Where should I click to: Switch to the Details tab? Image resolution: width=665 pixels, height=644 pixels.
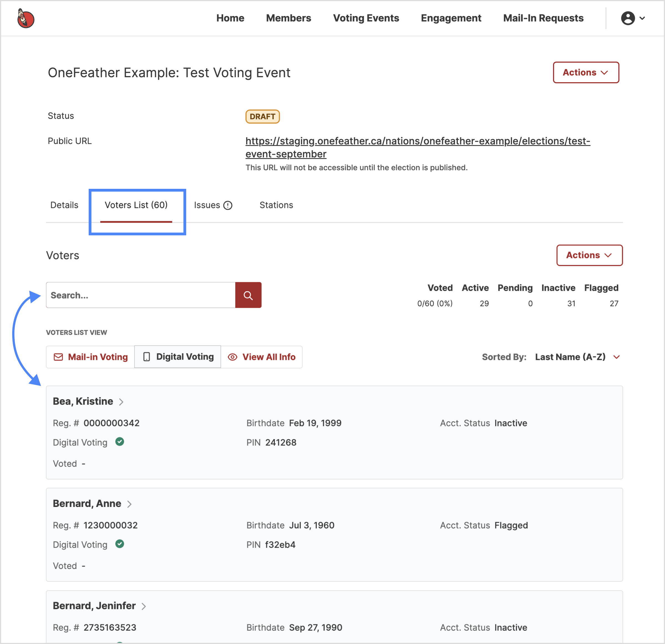pos(65,205)
